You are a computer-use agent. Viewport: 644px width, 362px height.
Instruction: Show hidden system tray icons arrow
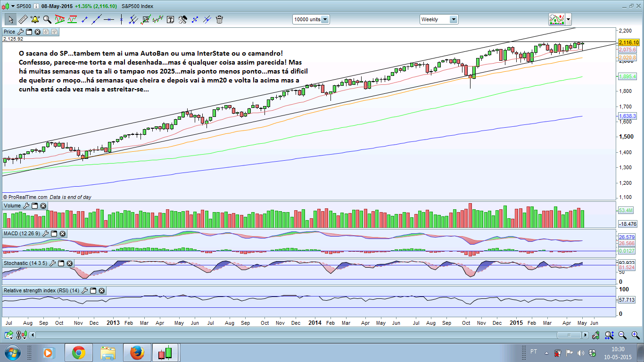(547, 353)
